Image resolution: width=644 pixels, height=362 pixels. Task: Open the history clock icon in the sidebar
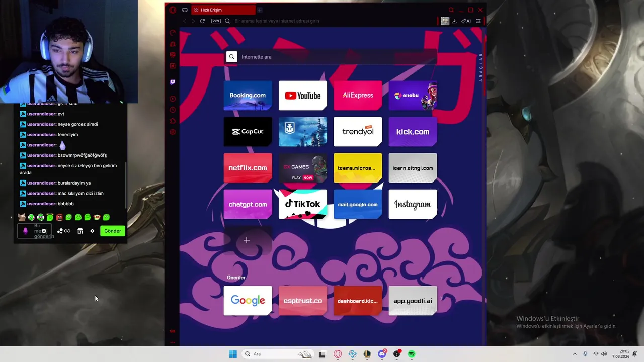click(173, 110)
